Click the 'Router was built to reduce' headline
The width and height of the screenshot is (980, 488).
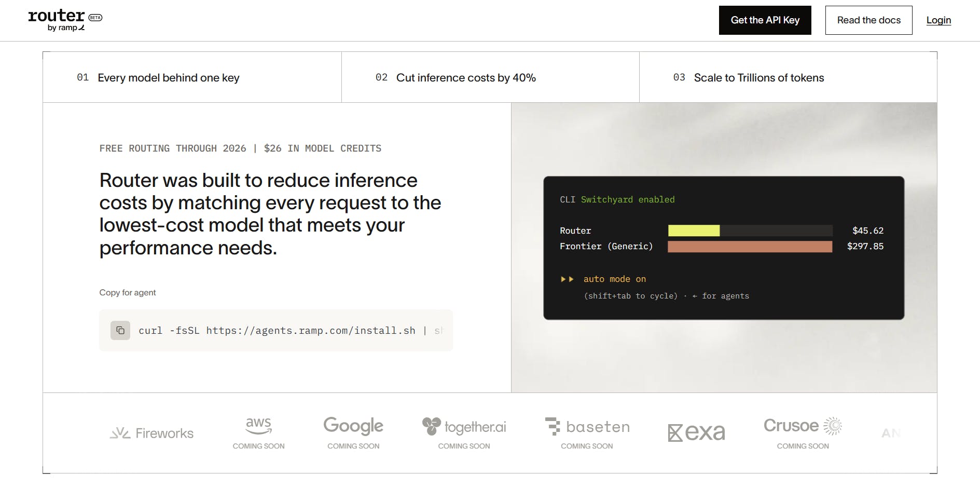pyautogui.click(x=270, y=214)
